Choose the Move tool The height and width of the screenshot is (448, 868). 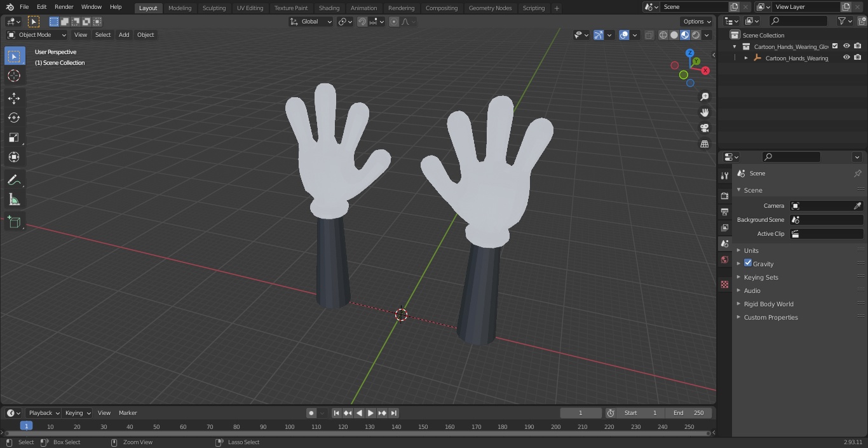coord(14,98)
